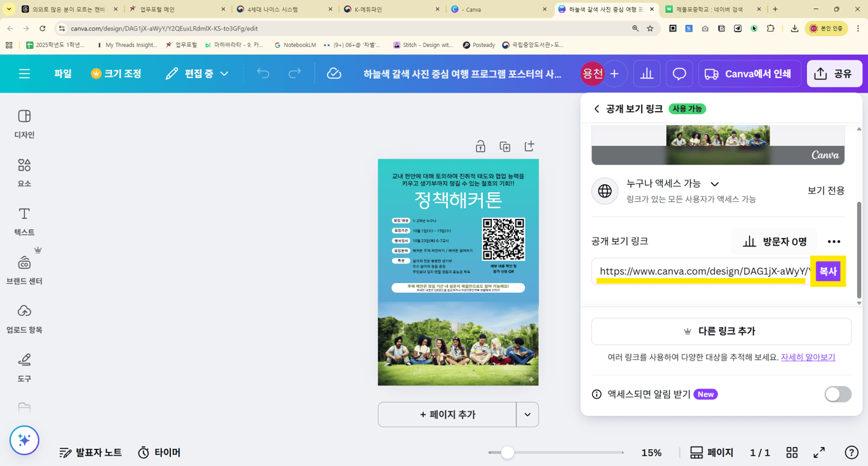Open the 파일 menu
This screenshot has width=868, height=466.
pyautogui.click(x=62, y=74)
